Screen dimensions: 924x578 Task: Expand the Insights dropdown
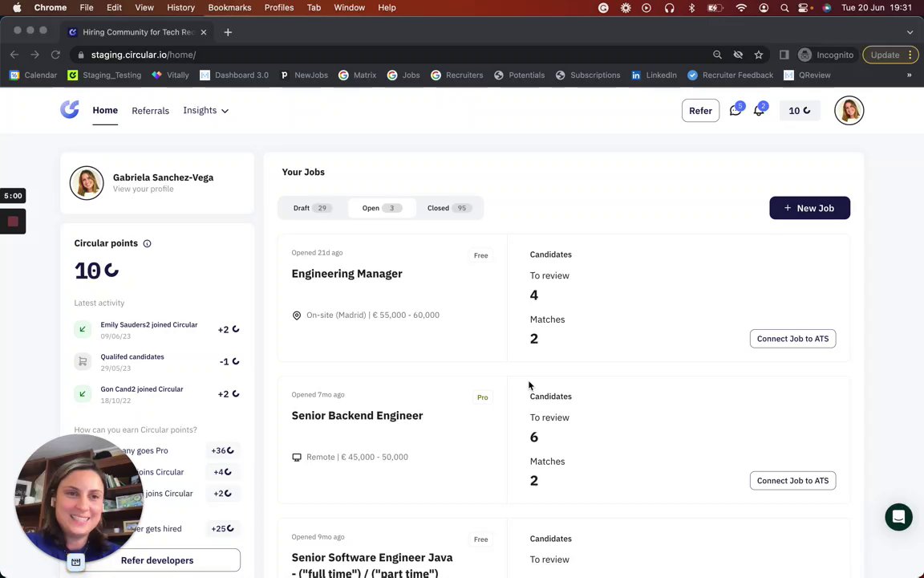coord(205,110)
